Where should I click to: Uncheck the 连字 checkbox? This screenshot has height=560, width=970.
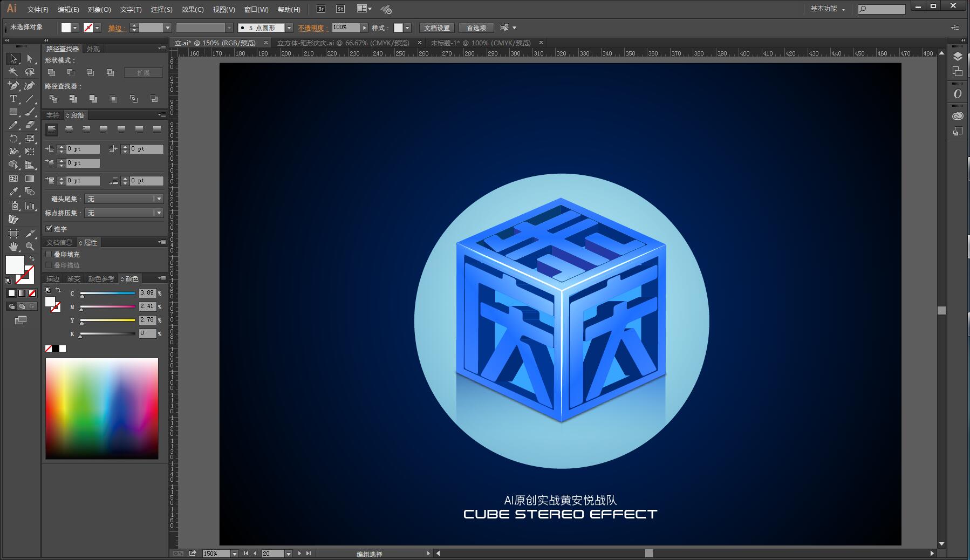click(x=49, y=229)
